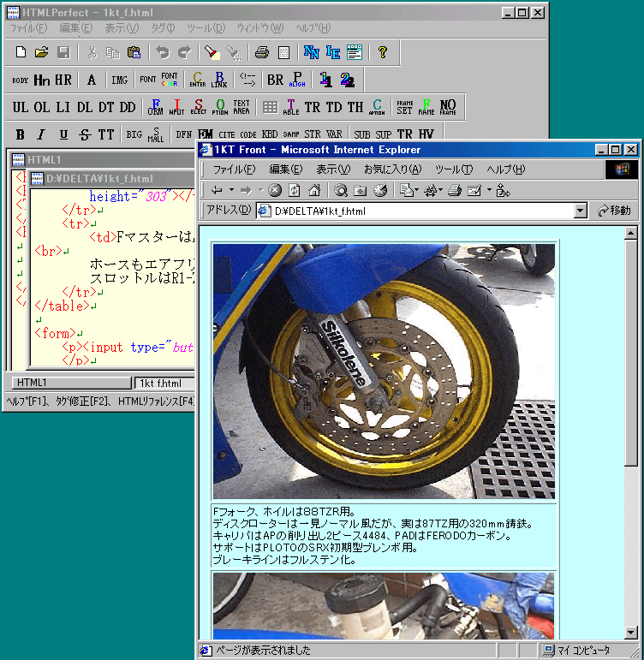
Task: Switch to the 1kt f.html document tab
Action: coord(161,383)
